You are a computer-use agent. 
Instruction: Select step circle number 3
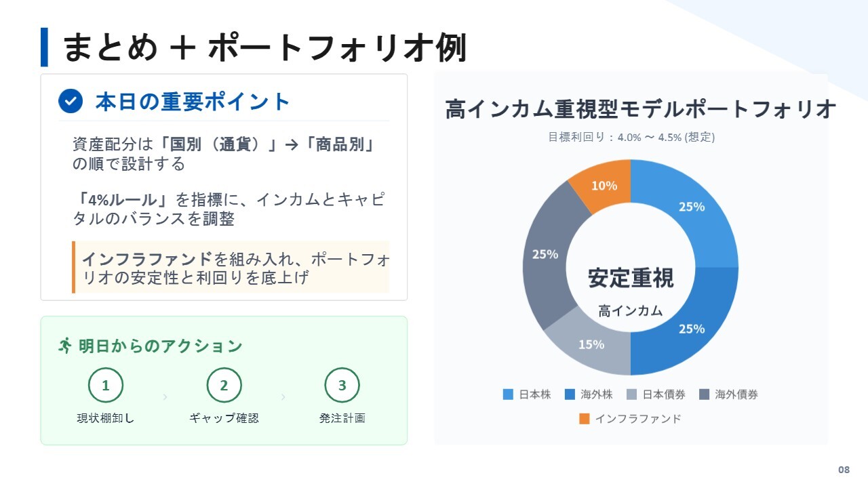[342, 386]
